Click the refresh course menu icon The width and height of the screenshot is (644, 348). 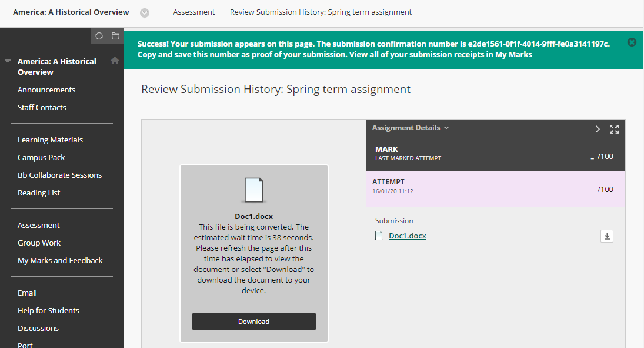coord(99,36)
